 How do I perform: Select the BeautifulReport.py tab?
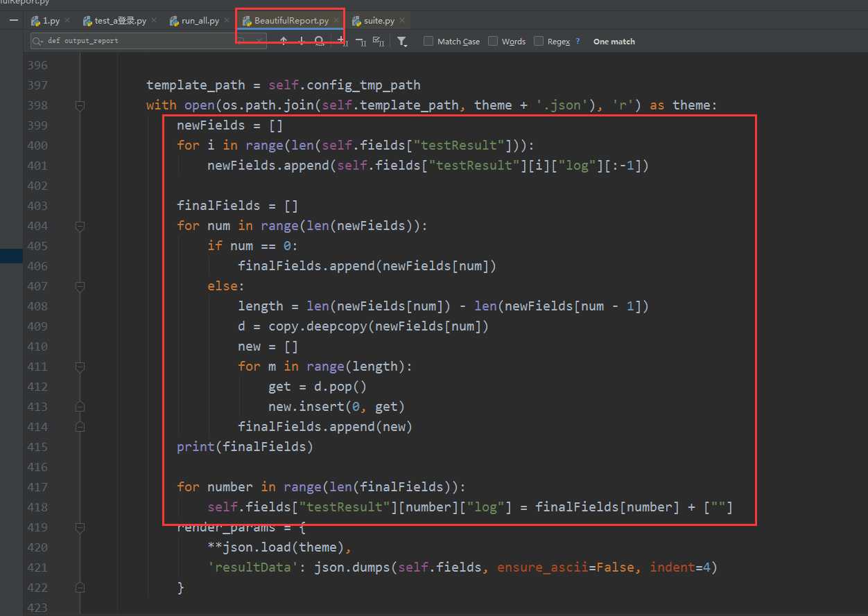(x=290, y=20)
